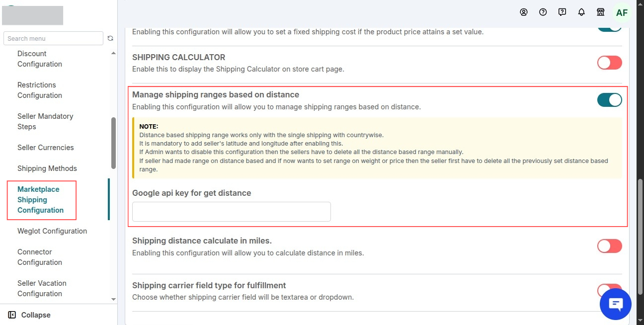Screen dimensions: 644x325
Task: Click sidebar scrollbar up arrow
Action: (x=113, y=53)
